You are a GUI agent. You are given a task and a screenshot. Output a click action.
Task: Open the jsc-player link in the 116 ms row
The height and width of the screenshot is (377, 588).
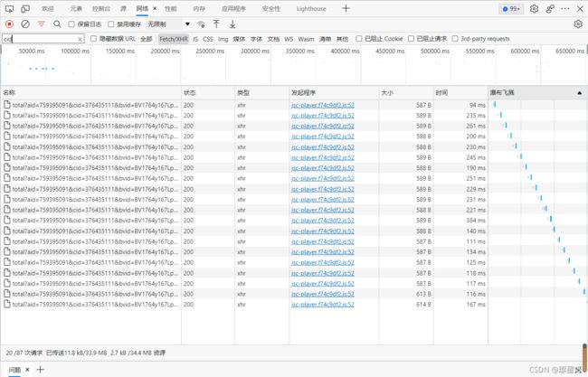(323, 294)
